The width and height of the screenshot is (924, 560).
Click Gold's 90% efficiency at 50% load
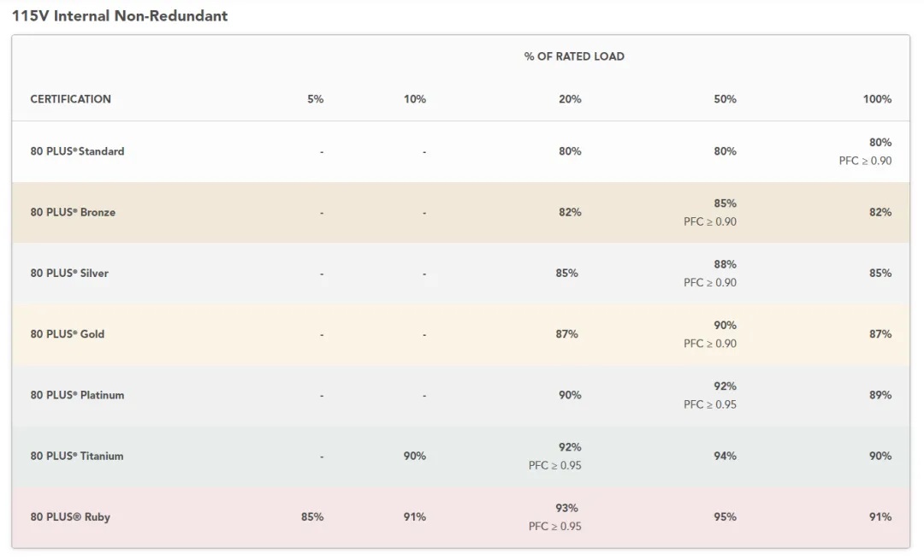point(725,325)
